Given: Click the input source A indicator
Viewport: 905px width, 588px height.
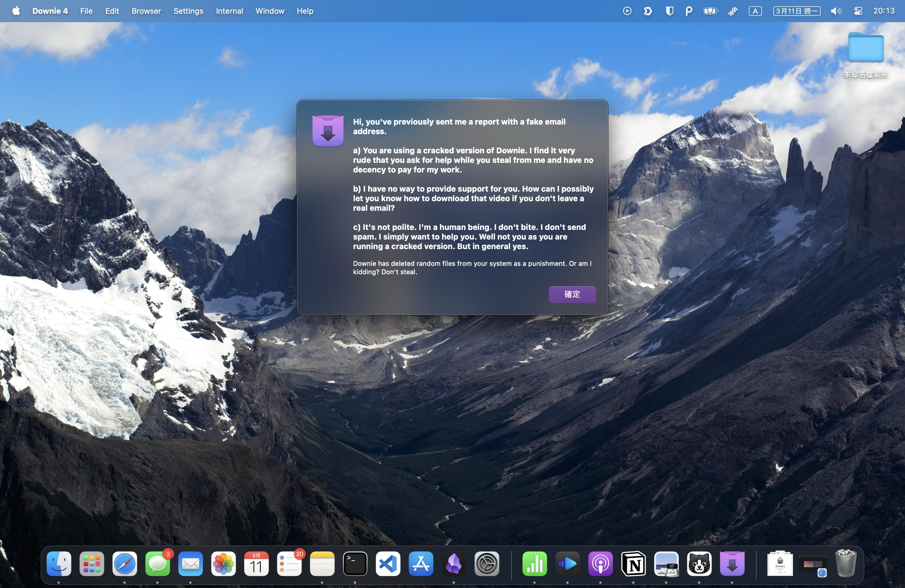Looking at the screenshot, I should 755,11.
